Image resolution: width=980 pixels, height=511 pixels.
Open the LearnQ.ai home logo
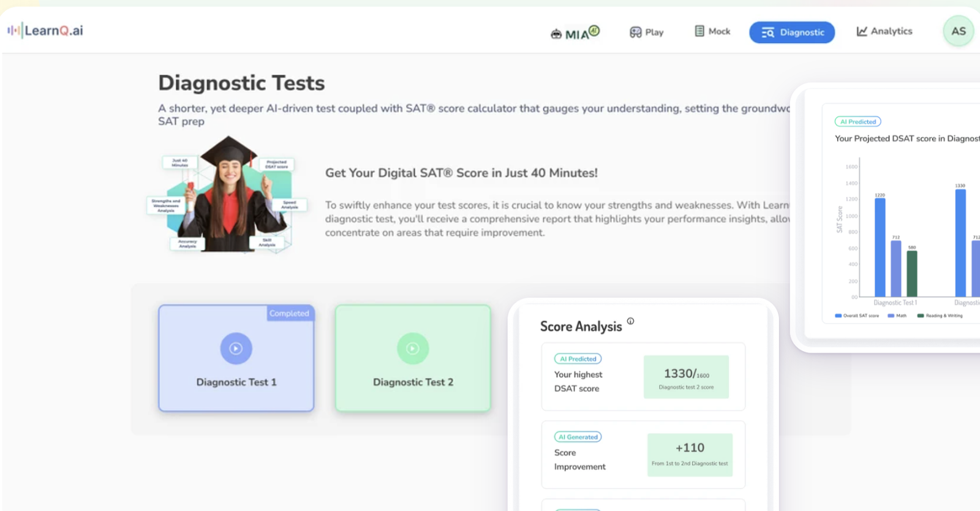45,30
